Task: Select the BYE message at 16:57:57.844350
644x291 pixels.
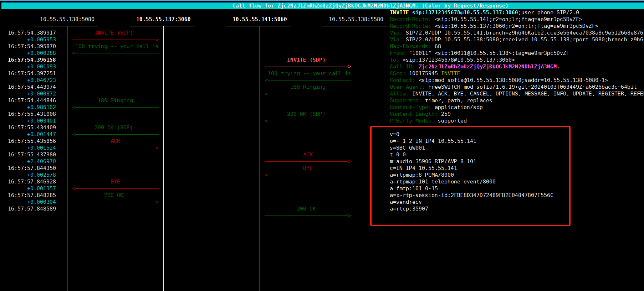Action: point(308,168)
